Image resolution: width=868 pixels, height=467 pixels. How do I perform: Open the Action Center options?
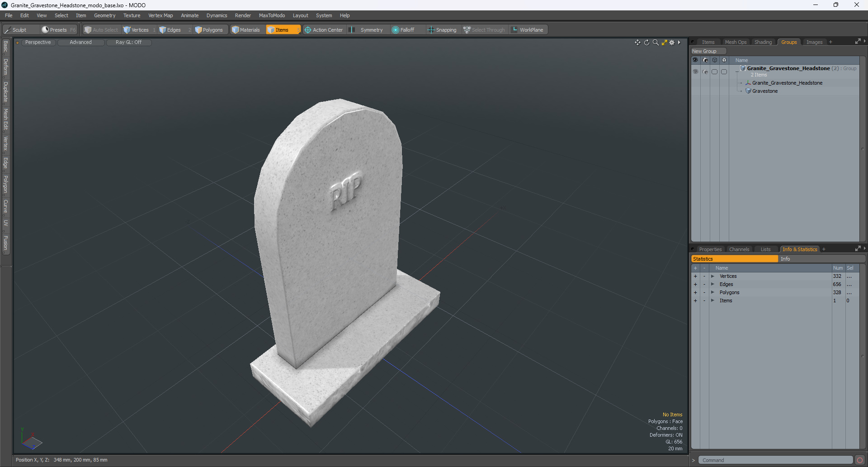coord(324,30)
